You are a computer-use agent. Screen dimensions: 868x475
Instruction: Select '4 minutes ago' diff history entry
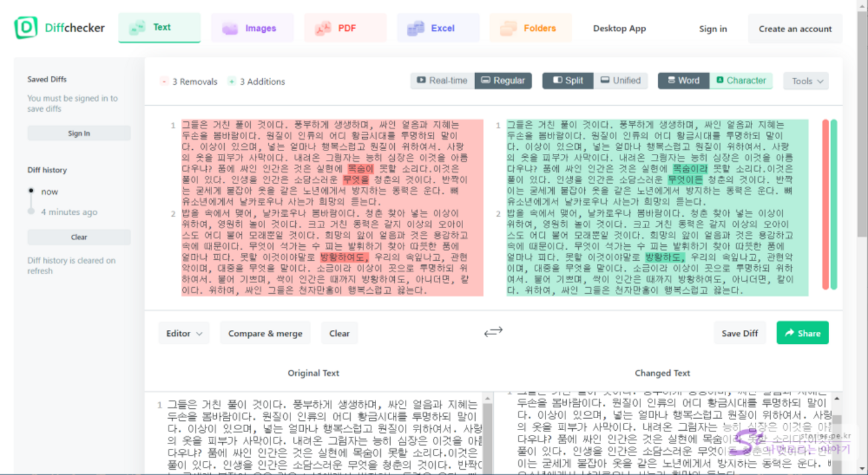coord(69,212)
